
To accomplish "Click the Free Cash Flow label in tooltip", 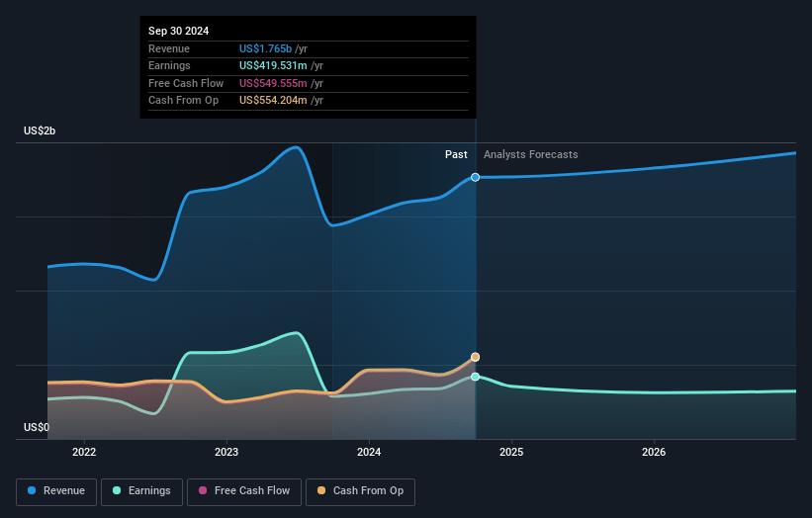I will pyautogui.click(x=186, y=83).
